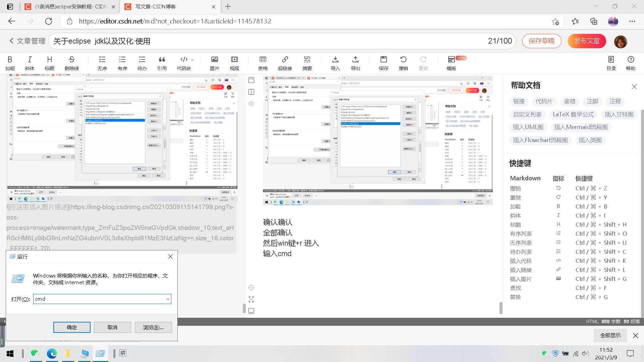Open the 插入甘特图 help link
The image size is (644, 362).
pos(619,114)
